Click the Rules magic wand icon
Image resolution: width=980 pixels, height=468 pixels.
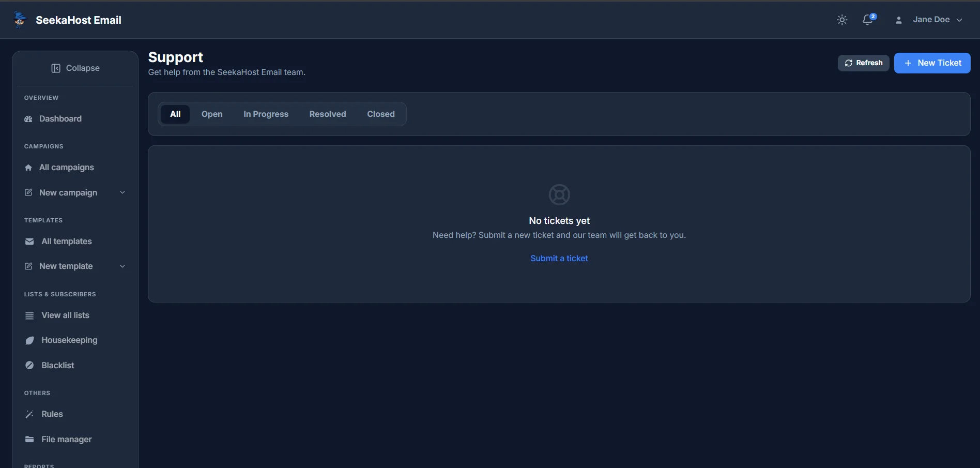(x=29, y=414)
